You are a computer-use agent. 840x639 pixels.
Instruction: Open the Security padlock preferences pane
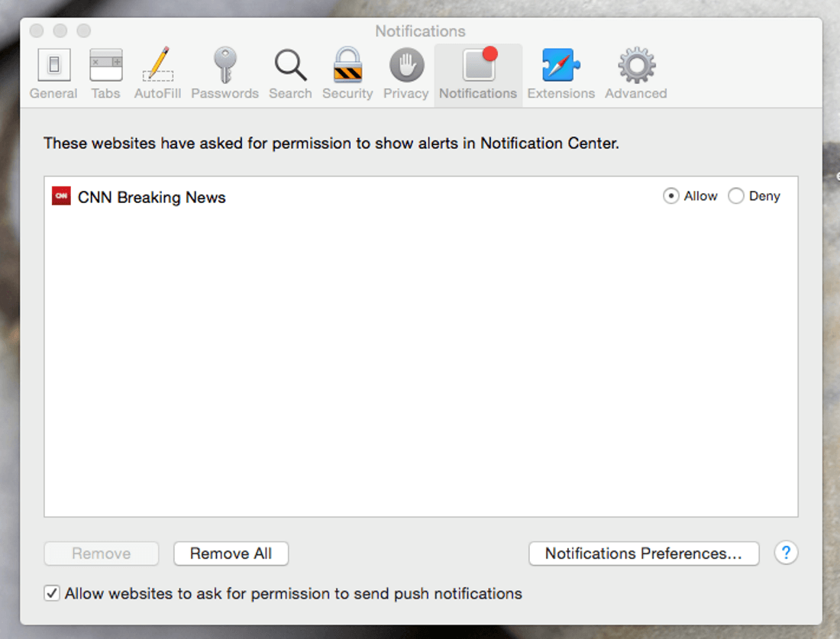coord(347,73)
